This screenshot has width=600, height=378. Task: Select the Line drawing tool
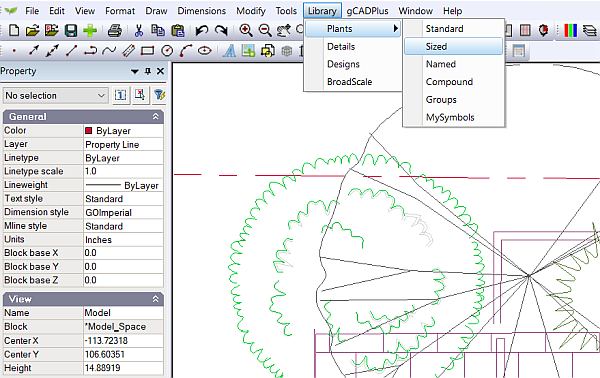click(71, 51)
